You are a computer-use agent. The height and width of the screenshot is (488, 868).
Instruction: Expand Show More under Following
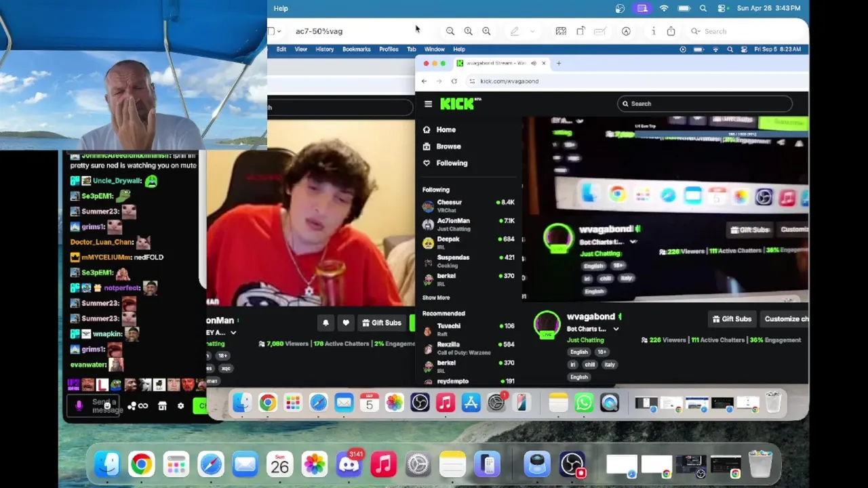436,298
